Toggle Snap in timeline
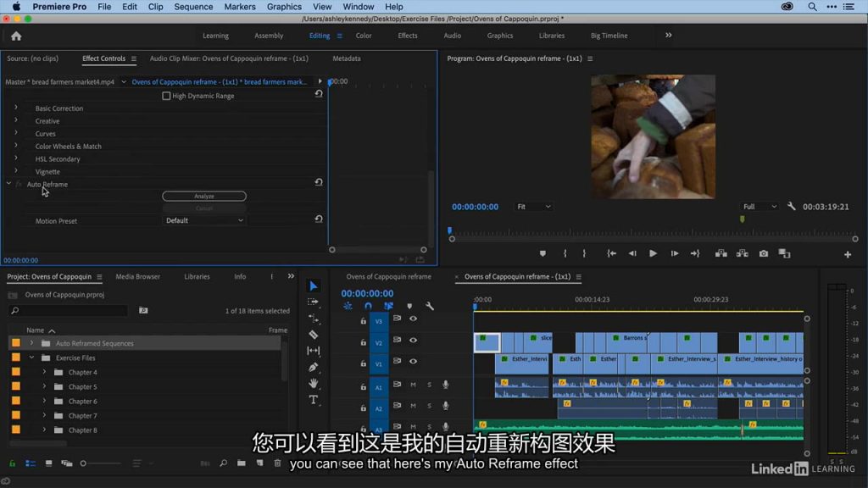Image resolution: width=868 pixels, height=488 pixels. click(x=368, y=306)
